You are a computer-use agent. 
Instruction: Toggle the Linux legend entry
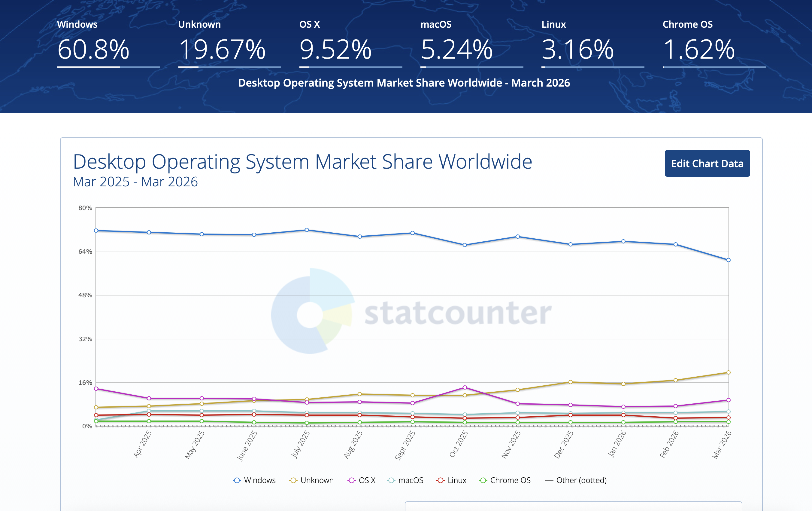point(451,480)
